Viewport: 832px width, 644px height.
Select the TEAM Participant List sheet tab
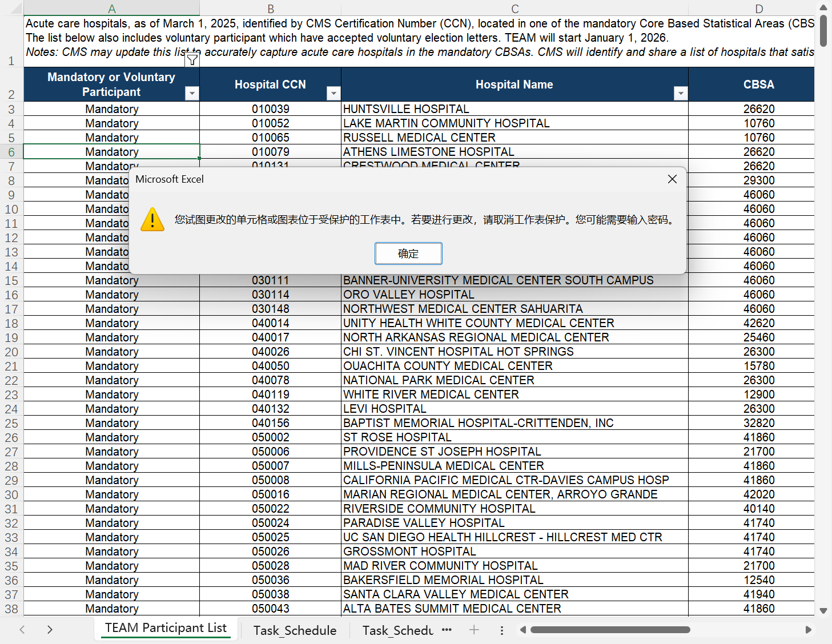click(166, 627)
